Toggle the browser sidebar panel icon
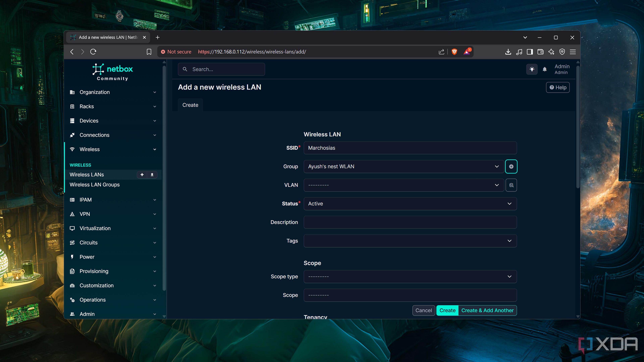Image resolution: width=644 pixels, height=362 pixels. click(529, 52)
